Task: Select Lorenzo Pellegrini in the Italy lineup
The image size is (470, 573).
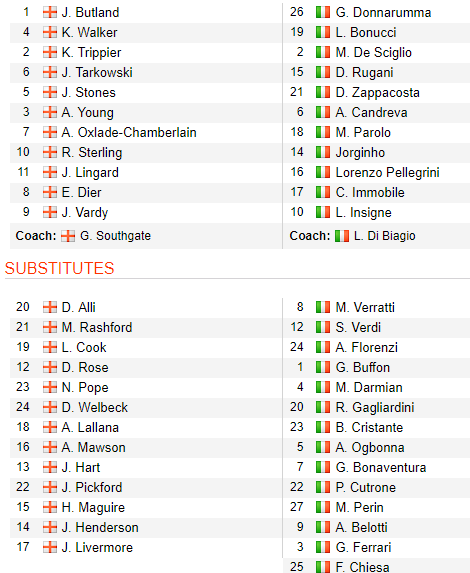Action: (387, 172)
